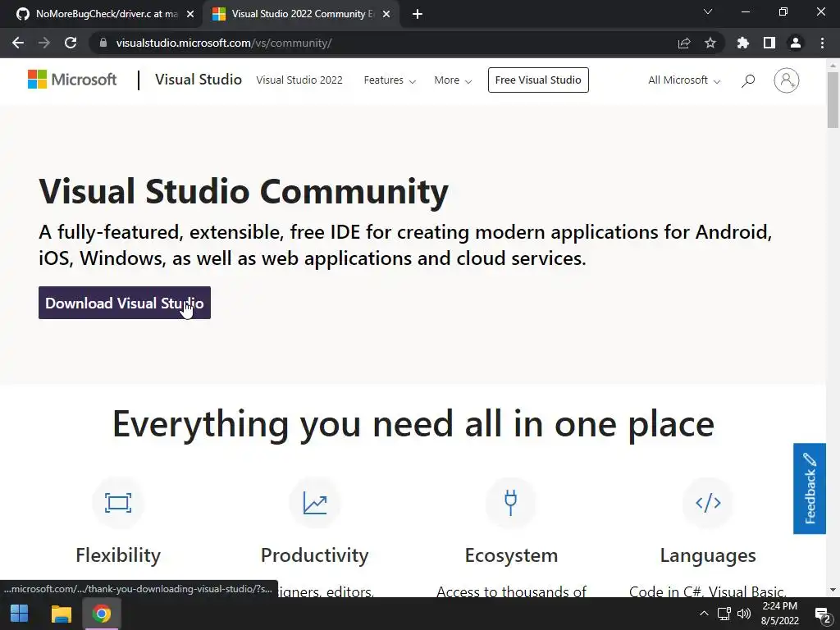The image size is (840, 630).
Task: Click the page vertical scrollbar thumb
Action: pos(833,99)
